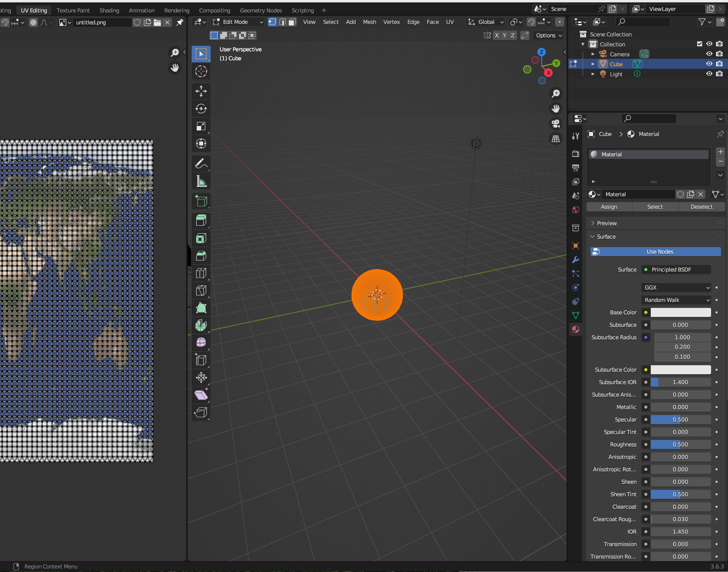Select the Select Box tool
The height and width of the screenshot is (572, 728).
coord(201,54)
